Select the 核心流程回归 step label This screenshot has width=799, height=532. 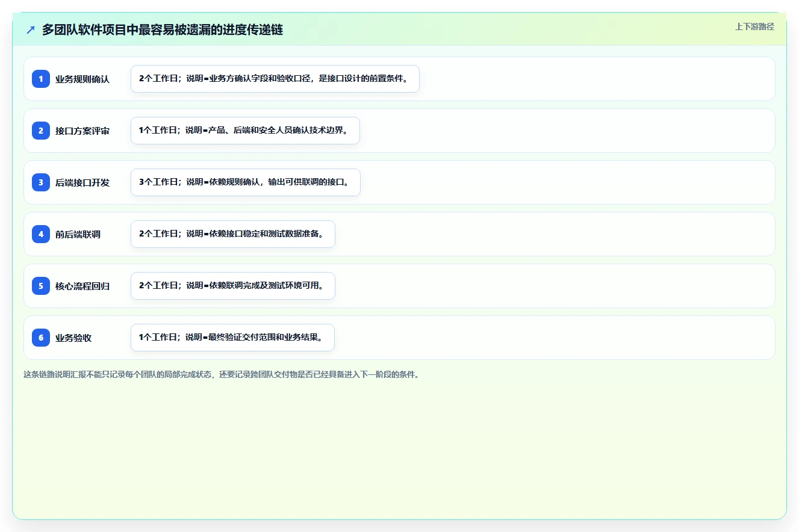click(82, 286)
